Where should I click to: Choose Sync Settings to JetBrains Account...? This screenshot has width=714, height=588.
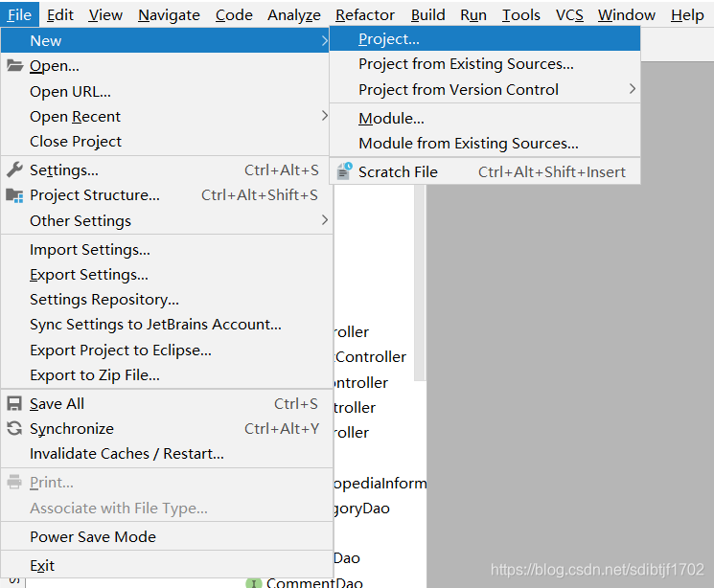(165, 325)
